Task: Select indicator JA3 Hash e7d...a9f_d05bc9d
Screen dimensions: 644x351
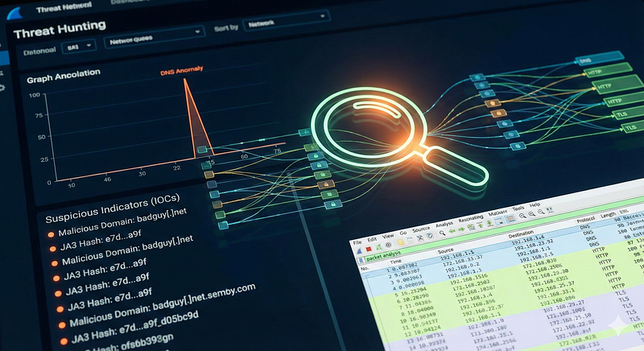Action: pos(134,327)
